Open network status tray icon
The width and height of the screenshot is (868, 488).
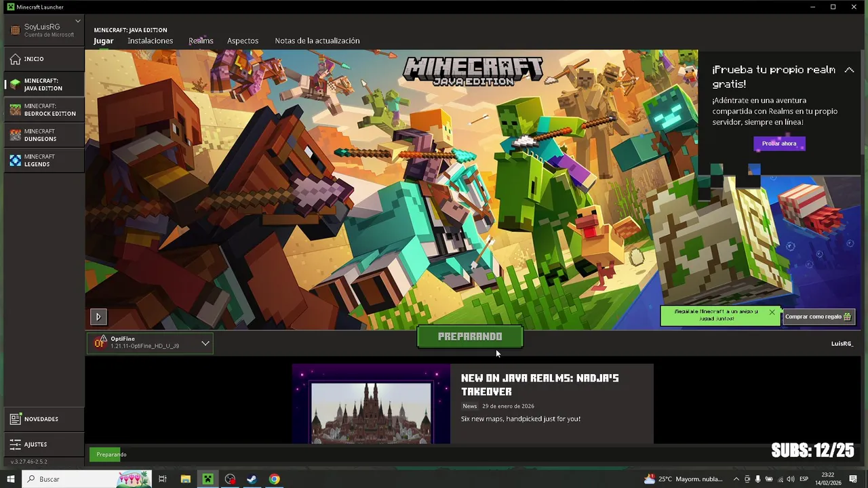780,479
